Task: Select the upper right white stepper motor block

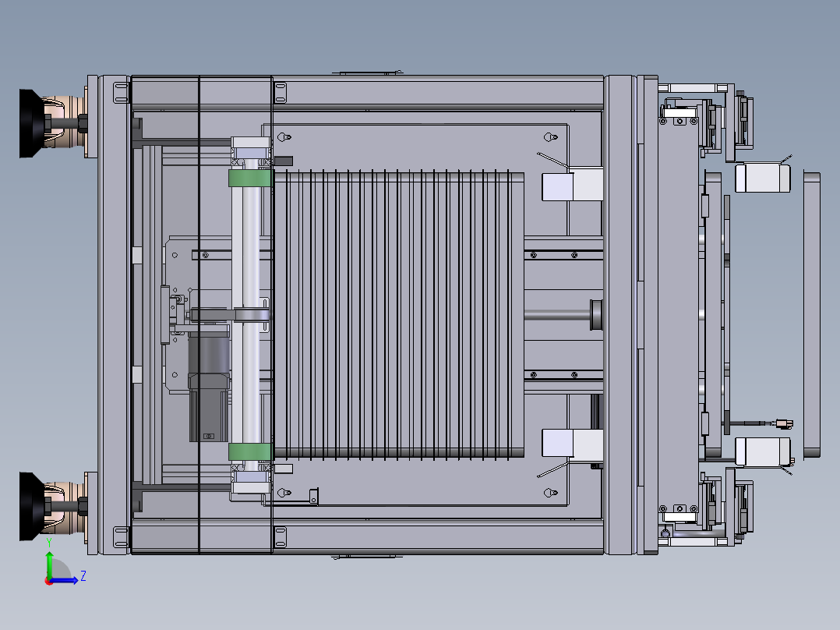Action: point(762,178)
